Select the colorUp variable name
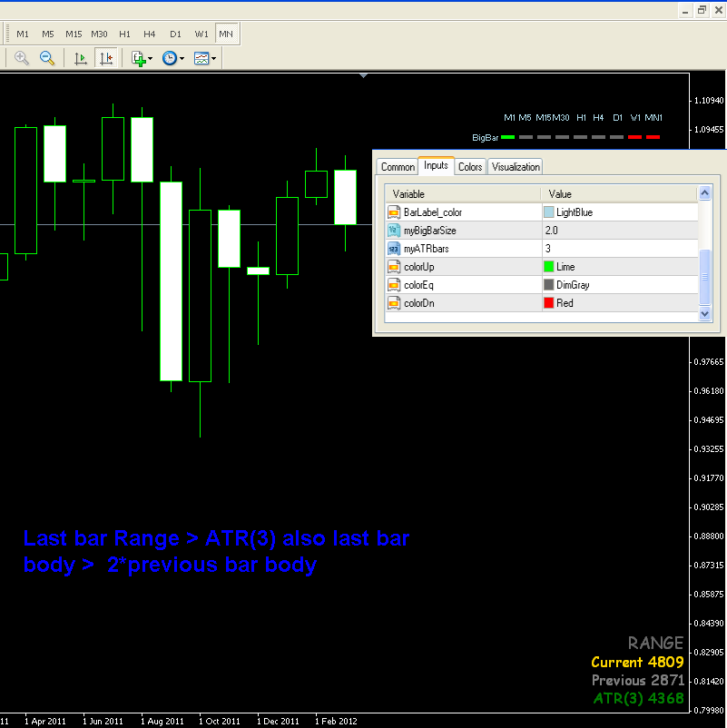 coord(418,267)
